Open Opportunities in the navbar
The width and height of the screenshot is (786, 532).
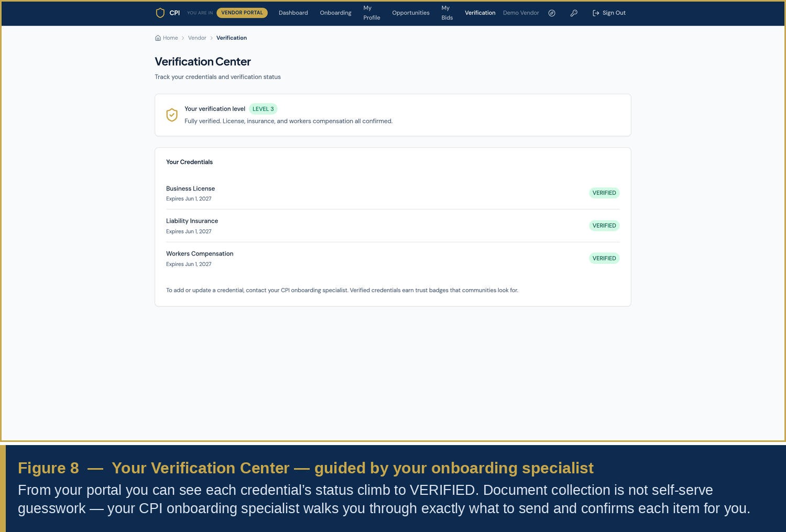tap(411, 13)
